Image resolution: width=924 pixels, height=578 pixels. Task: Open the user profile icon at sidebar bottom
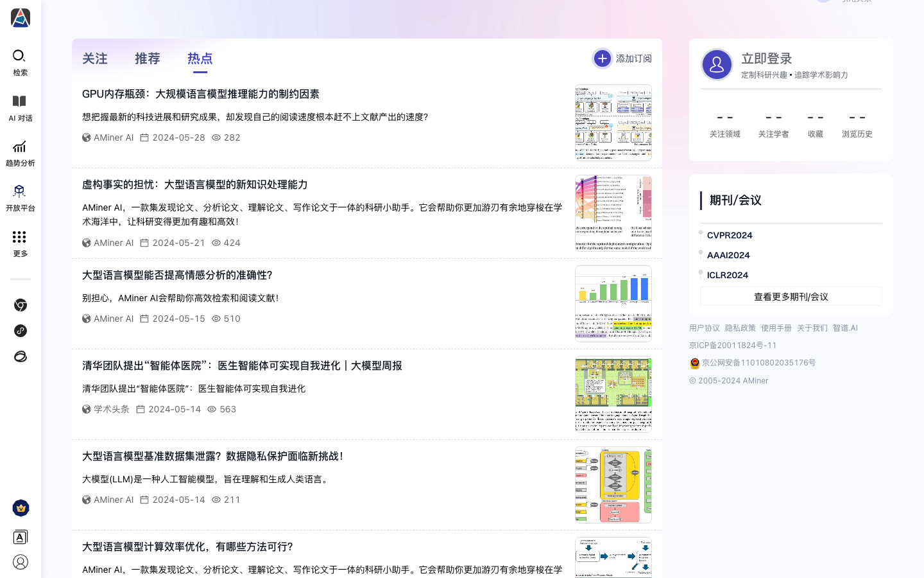[21, 562]
